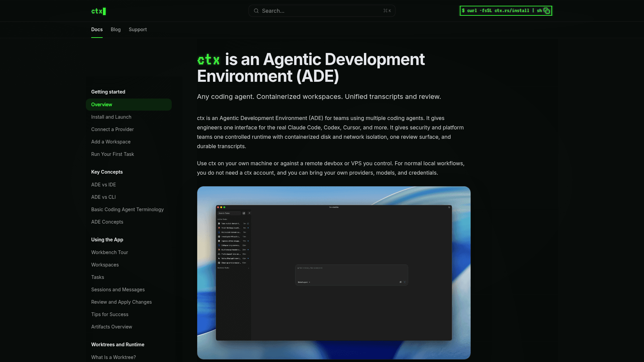Open the ADE vs IDE article
Viewport: 644px width, 362px height.
pyautogui.click(x=103, y=185)
